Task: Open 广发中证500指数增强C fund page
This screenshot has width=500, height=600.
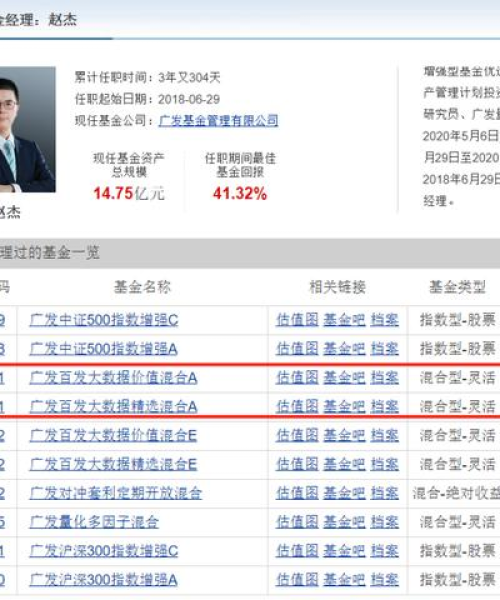Action: (x=104, y=320)
